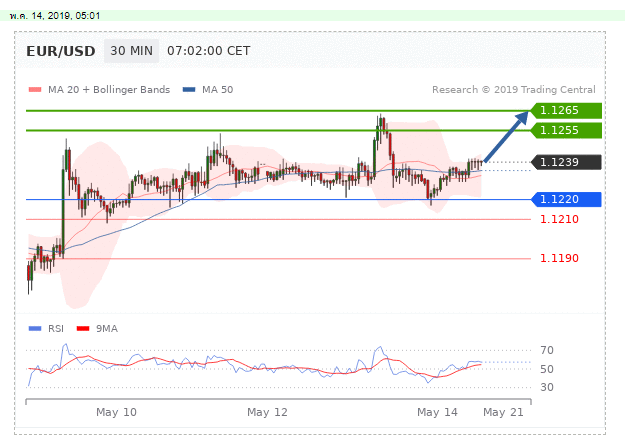Click the Research © 2019 Trading Central text

(x=514, y=90)
